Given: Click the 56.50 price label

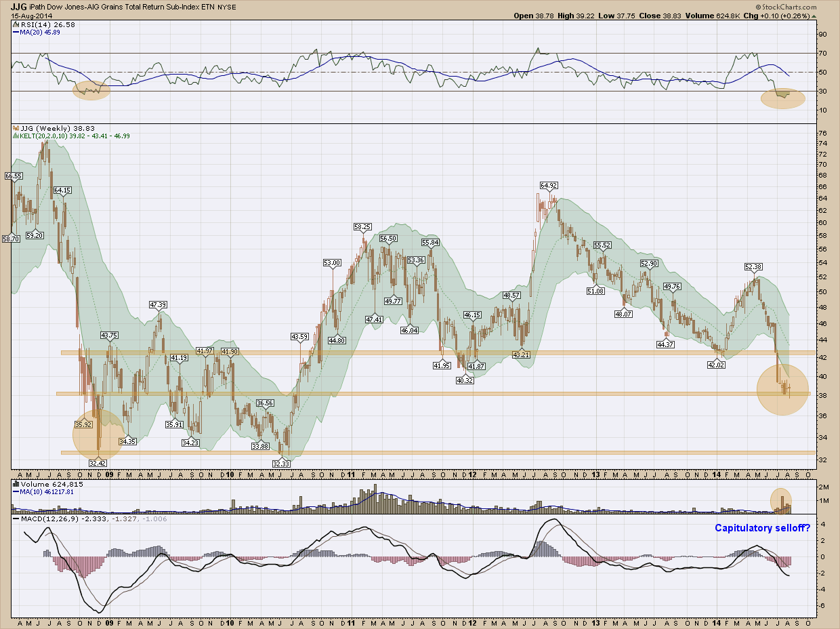Looking at the screenshot, I should point(387,239).
